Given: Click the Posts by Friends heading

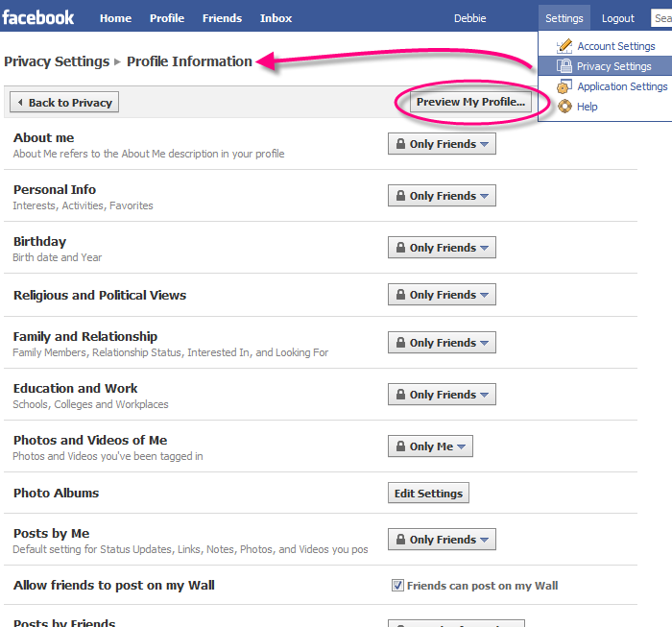Looking at the screenshot, I should coord(64,623).
